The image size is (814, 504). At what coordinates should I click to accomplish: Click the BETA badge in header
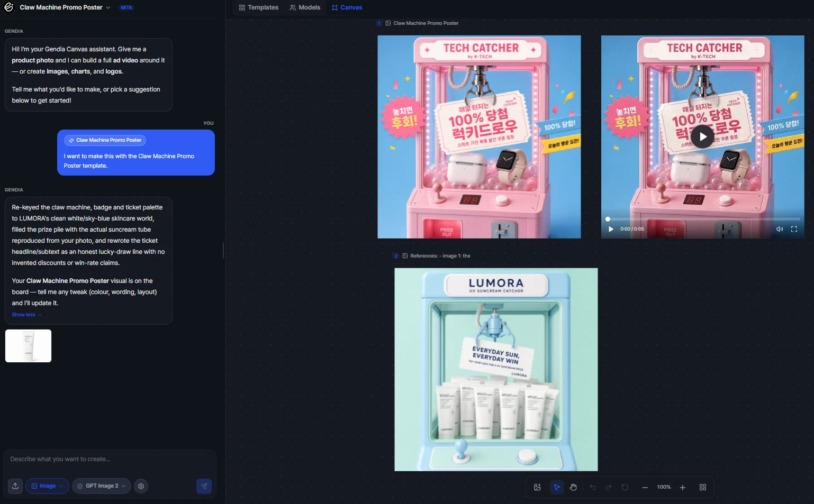coord(126,7)
